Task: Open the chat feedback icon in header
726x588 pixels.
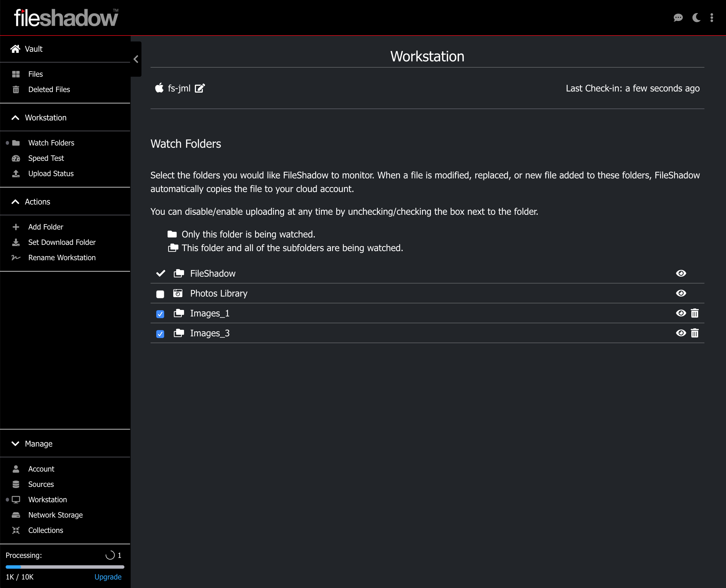Action: (678, 18)
